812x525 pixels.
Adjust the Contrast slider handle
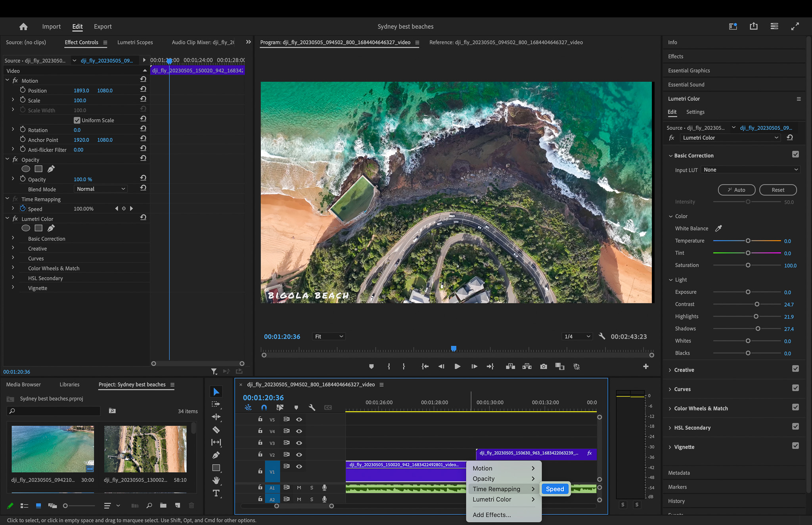(x=756, y=304)
